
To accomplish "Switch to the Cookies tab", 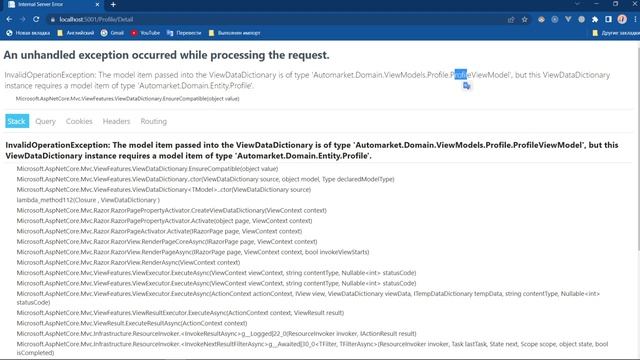I will [x=79, y=121].
